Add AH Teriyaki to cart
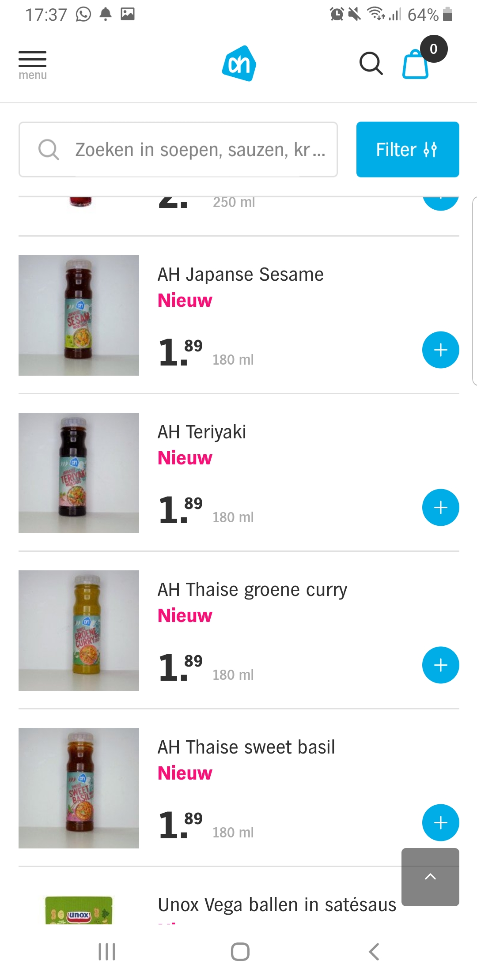 coord(440,507)
